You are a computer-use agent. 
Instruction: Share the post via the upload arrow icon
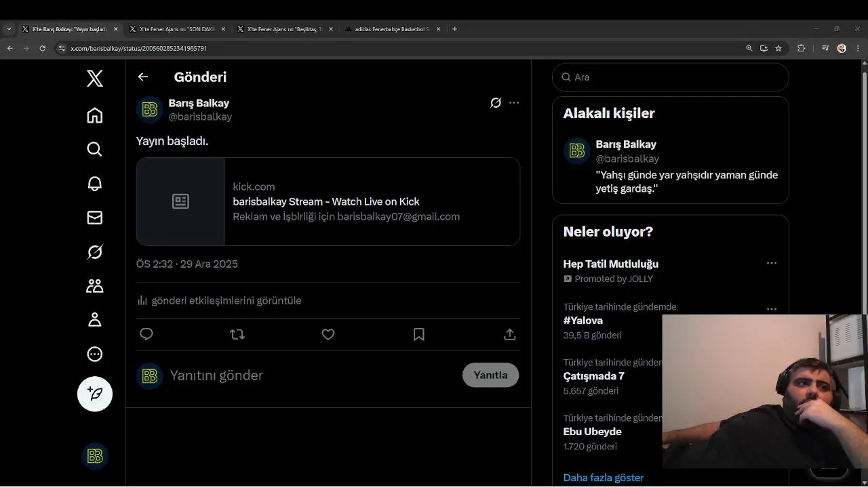[510, 334]
